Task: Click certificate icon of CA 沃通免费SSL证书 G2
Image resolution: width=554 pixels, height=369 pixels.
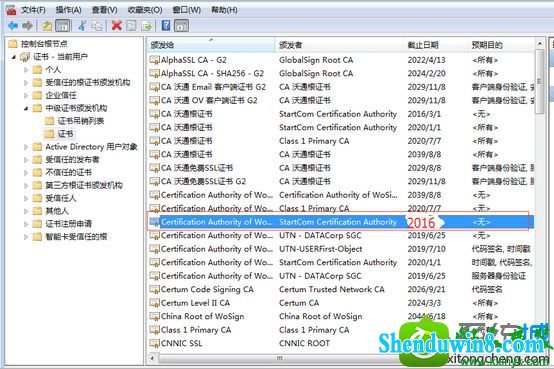Action: (x=154, y=181)
